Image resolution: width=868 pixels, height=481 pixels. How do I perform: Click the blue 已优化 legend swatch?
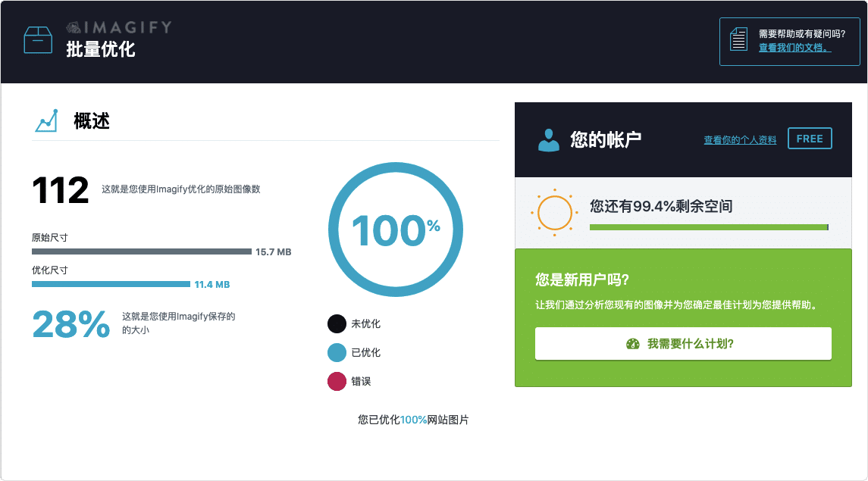tap(337, 353)
